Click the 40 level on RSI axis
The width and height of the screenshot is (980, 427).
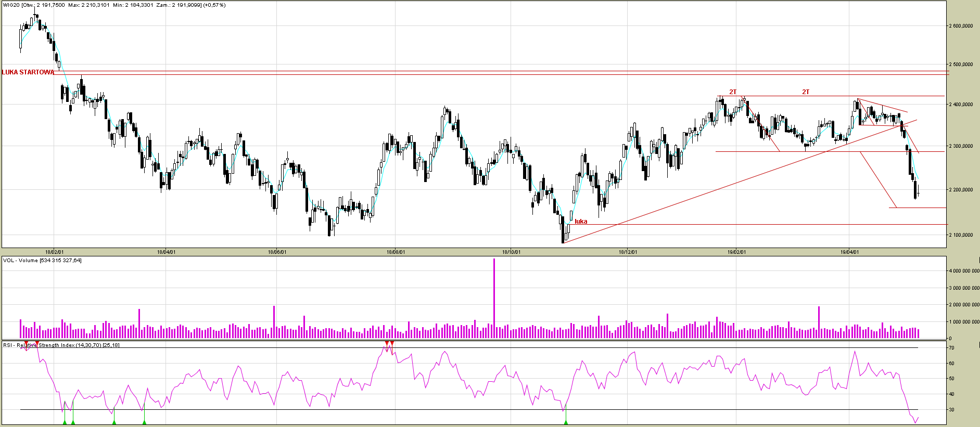click(x=952, y=394)
